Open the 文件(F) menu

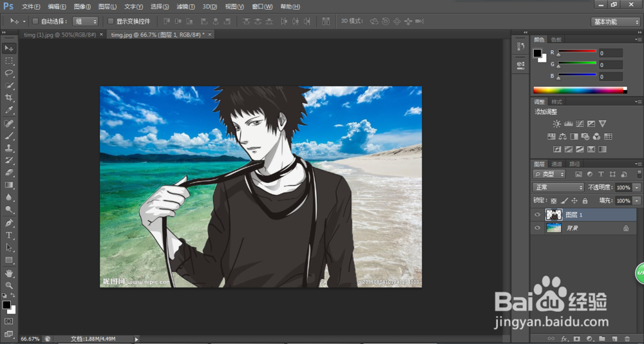pos(31,6)
